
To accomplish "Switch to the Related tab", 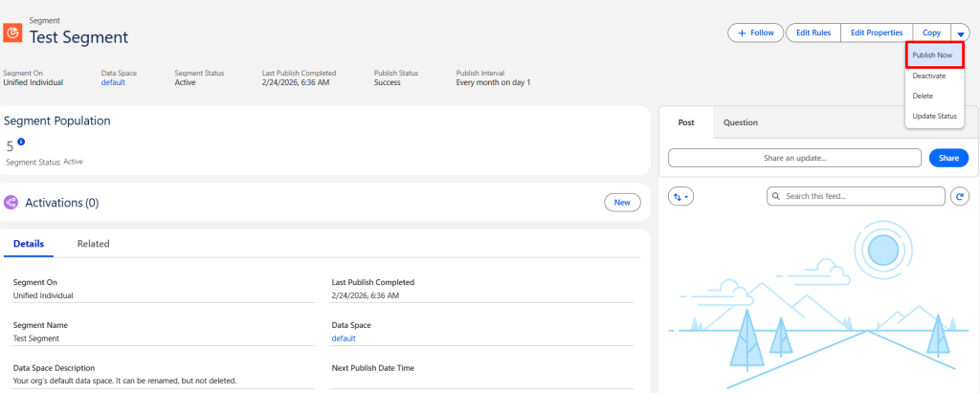I will pos(93,244).
